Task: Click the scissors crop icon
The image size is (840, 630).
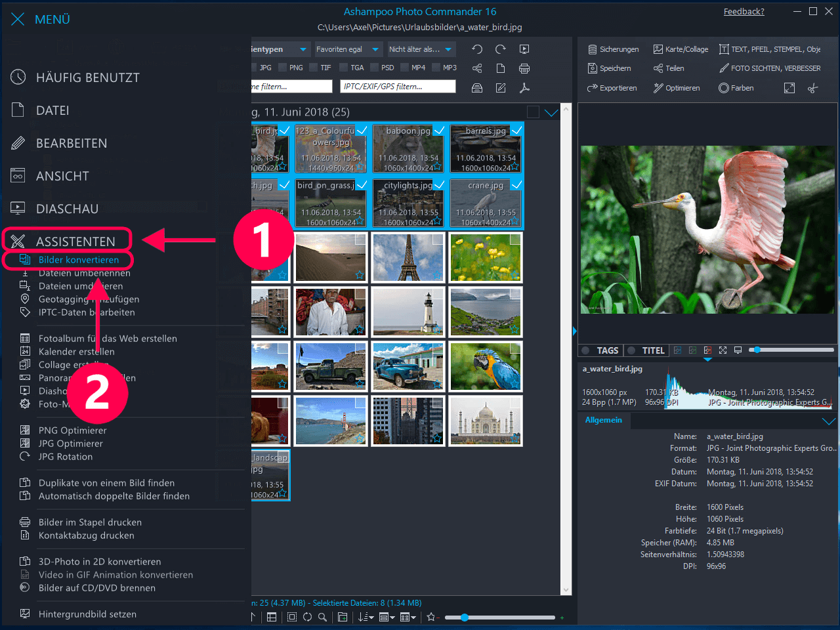Action: click(813, 88)
